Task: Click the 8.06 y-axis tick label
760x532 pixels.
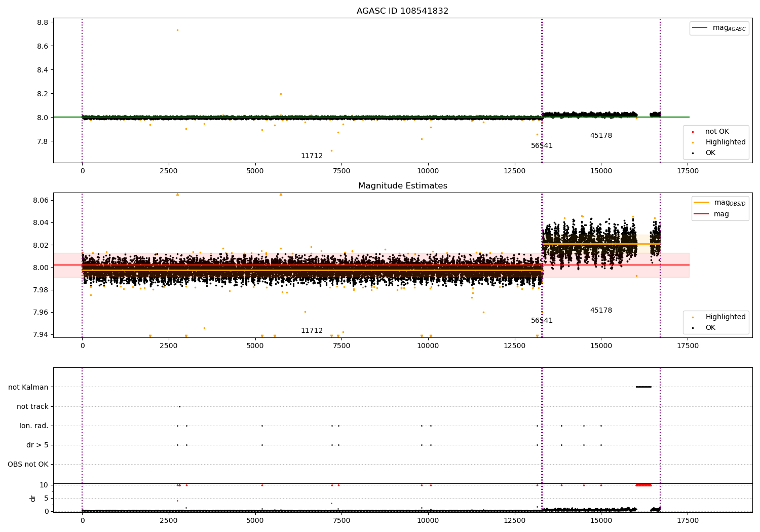Action: tap(41, 201)
